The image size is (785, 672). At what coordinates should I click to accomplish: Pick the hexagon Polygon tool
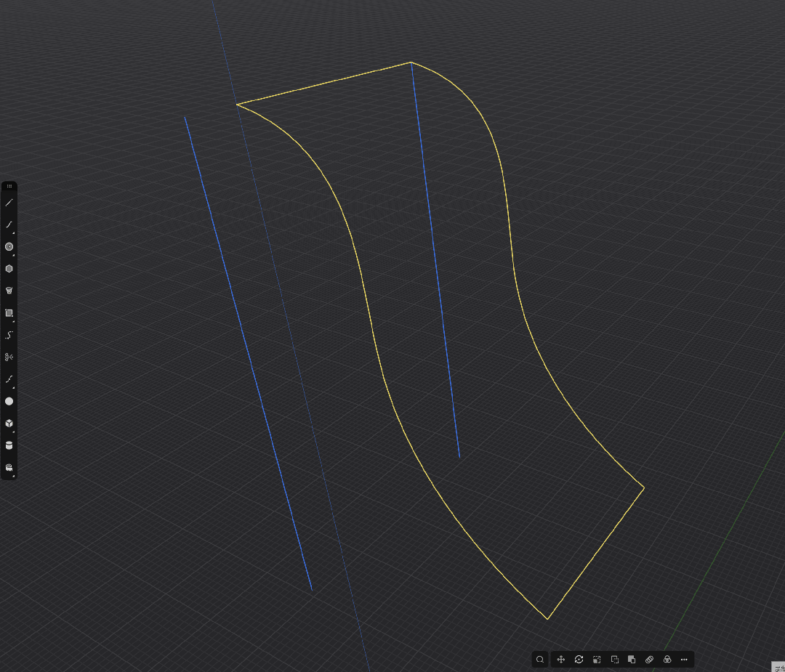pos(9,269)
